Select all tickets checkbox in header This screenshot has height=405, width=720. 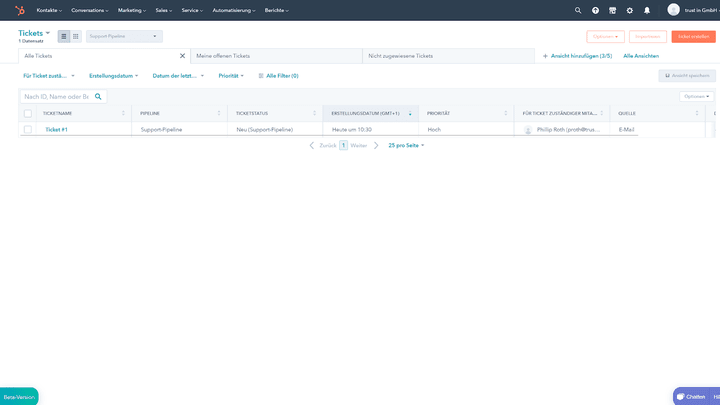tap(28, 113)
